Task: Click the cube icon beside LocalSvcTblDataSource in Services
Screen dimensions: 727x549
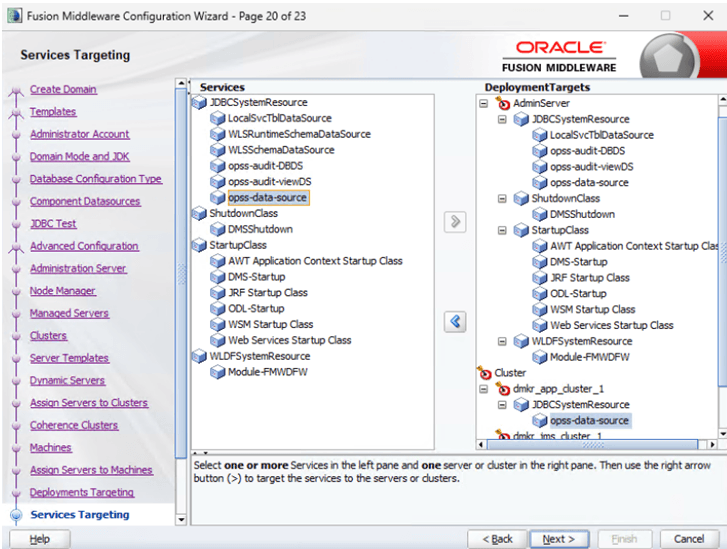Action: [x=217, y=119]
